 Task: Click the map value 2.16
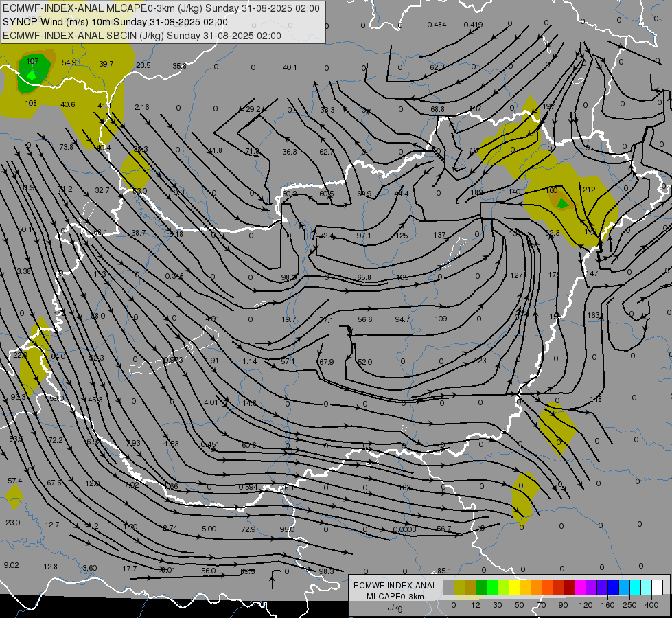coord(142,107)
